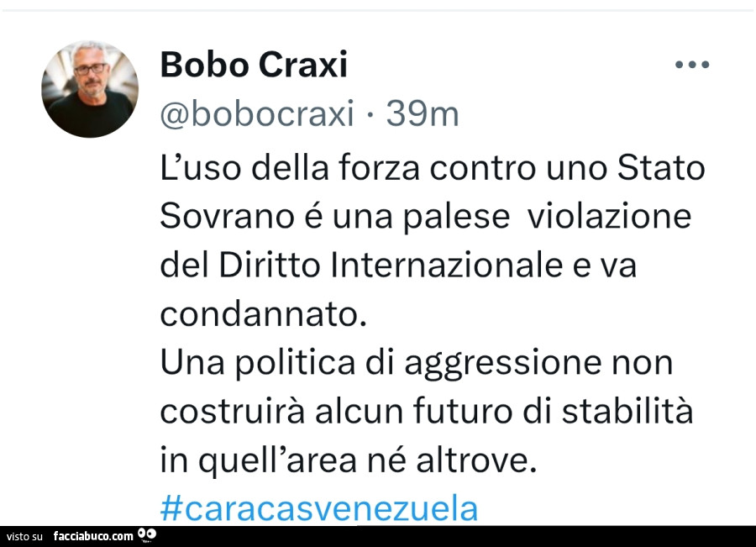This screenshot has height=547, width=756.
Task: Click the 39m timestamp of the tweet
Action: [423, 113]
